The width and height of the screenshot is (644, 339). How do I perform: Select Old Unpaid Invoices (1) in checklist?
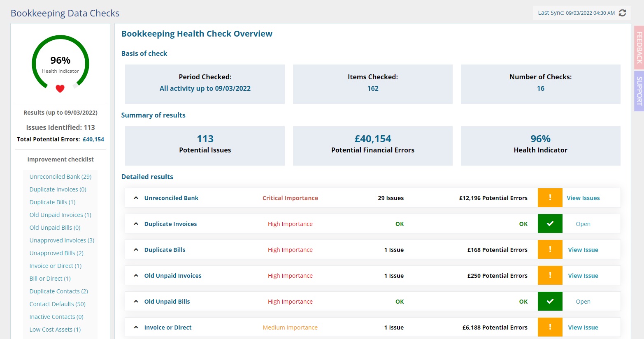[x=60, y=215]
